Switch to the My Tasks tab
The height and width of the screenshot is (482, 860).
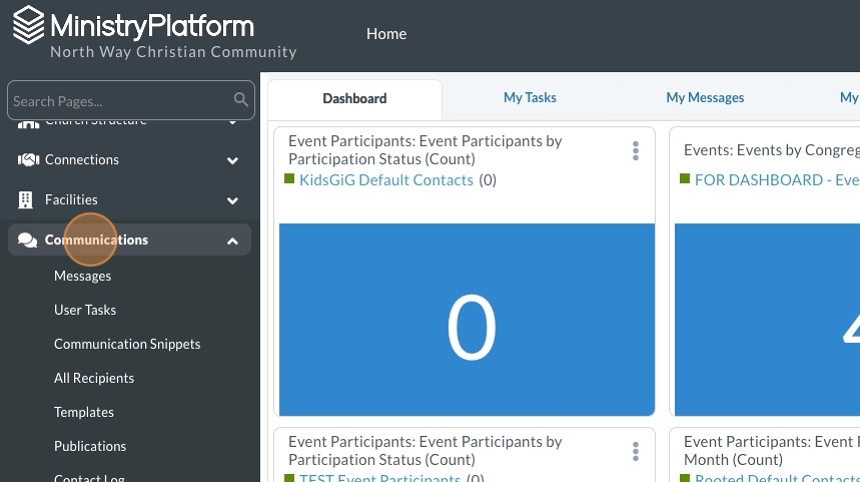529,98
